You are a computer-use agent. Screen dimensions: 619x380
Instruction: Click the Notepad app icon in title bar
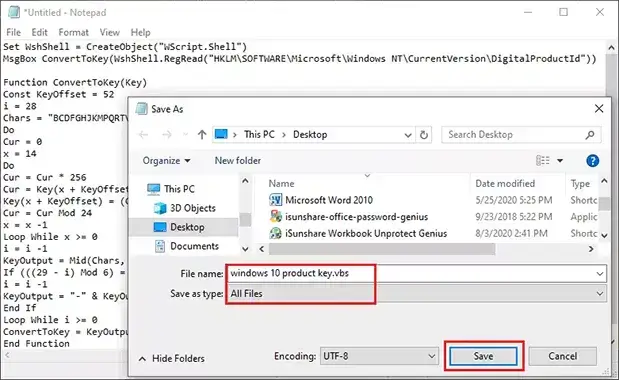[x=14, y=12]
